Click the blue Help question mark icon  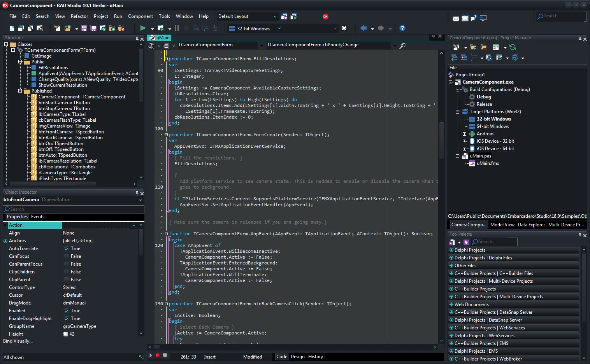pyautogui.click(x=402, y=28)
